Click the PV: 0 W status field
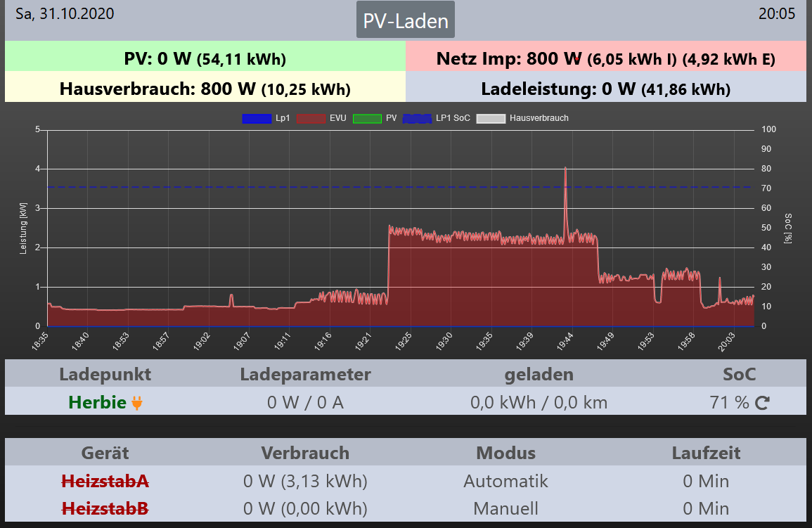 tap(205, 56)
